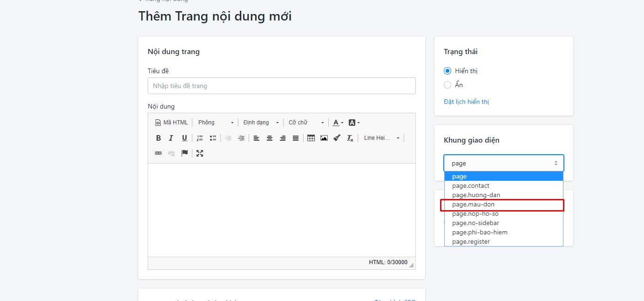
Task: Center align text
Action: coord(269,138)
